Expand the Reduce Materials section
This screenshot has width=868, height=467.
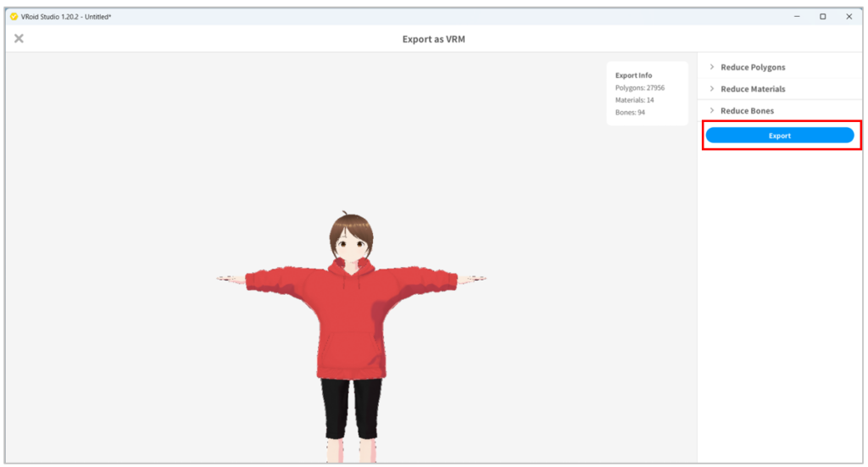pos(753,89)
